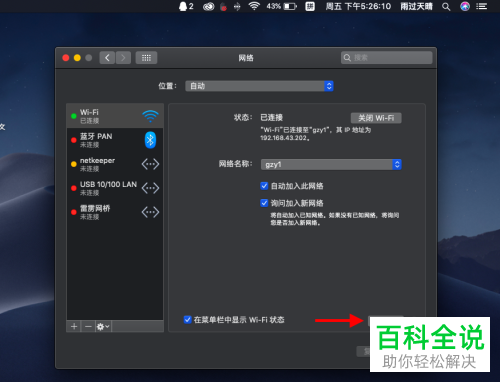Open the gear action menu
Screen dimensions: 500x382
click(x=103, y=326)
